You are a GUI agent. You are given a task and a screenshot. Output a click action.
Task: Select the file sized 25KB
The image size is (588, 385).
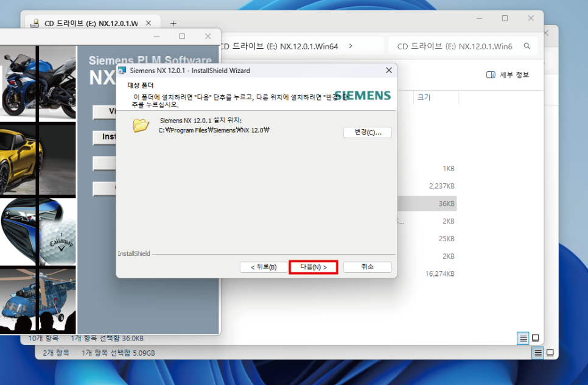(x=446, y=239)
